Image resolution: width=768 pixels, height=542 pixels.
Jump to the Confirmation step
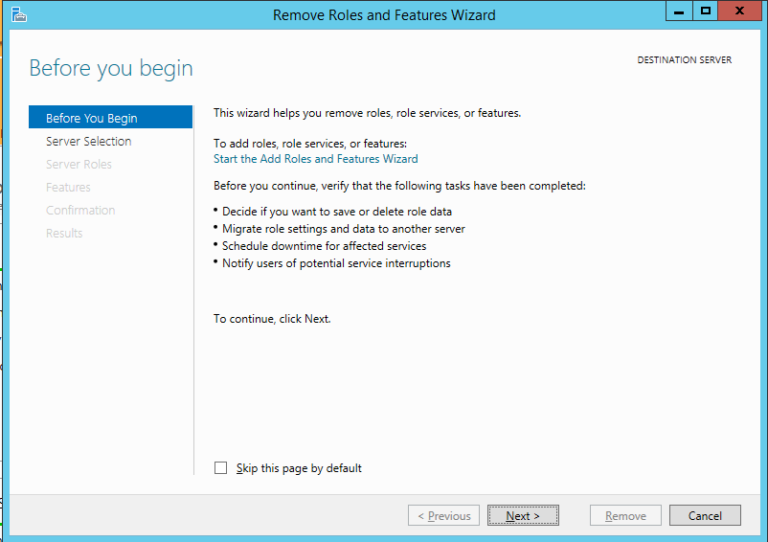[81, 210]
